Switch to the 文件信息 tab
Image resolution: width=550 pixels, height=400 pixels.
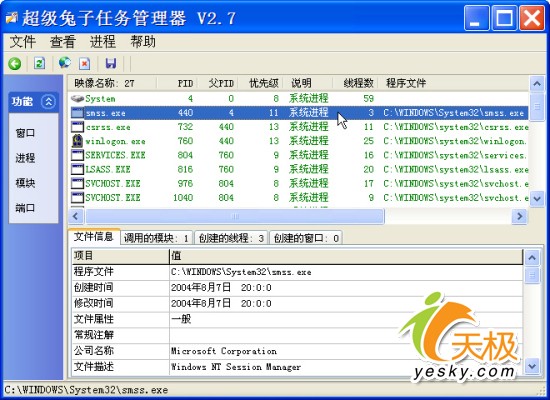point(94,237)
